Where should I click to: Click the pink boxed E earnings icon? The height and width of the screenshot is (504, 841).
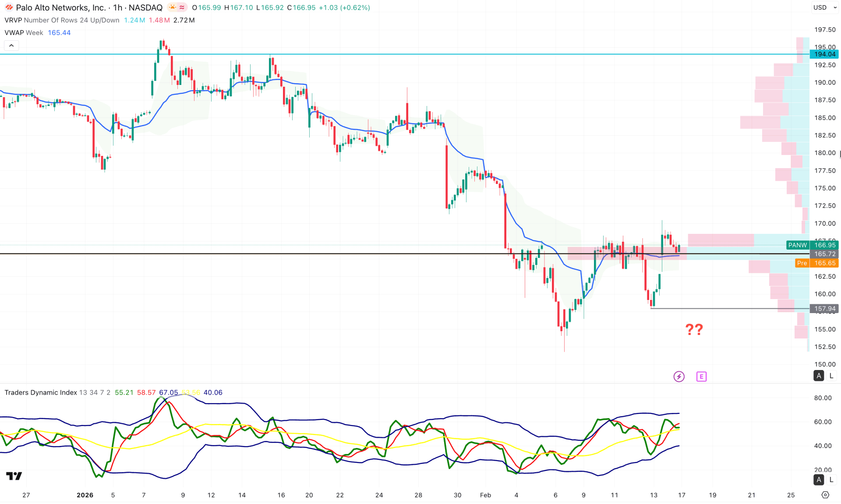tap(701, 376)
